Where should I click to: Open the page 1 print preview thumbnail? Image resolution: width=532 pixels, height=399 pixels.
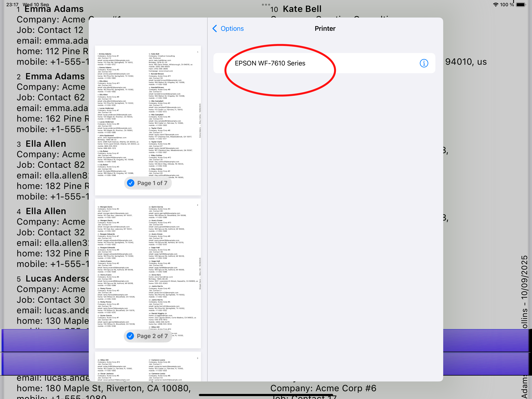148,120
